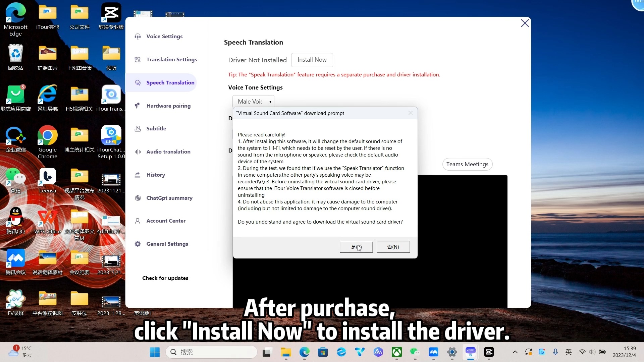Click the ChatGpt summary icon
Image resolution: width=644 pixels, height=362 pixels.
click(x=138, y=198)
